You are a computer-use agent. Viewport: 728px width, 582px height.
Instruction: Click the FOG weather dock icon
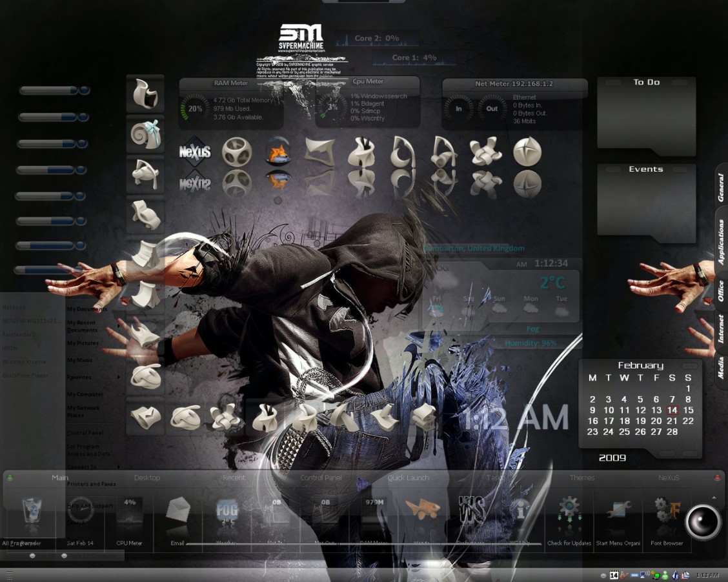click(227, 513)
